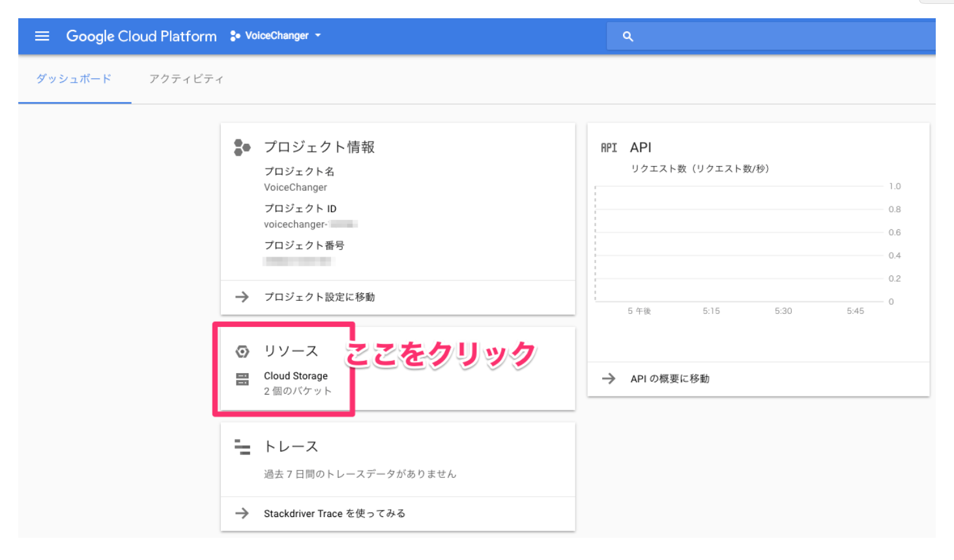Click arrow icon beside API の概要に移動
Image resolution: width=954 pixels, height=560 pixels.
[x=609, y=379]
